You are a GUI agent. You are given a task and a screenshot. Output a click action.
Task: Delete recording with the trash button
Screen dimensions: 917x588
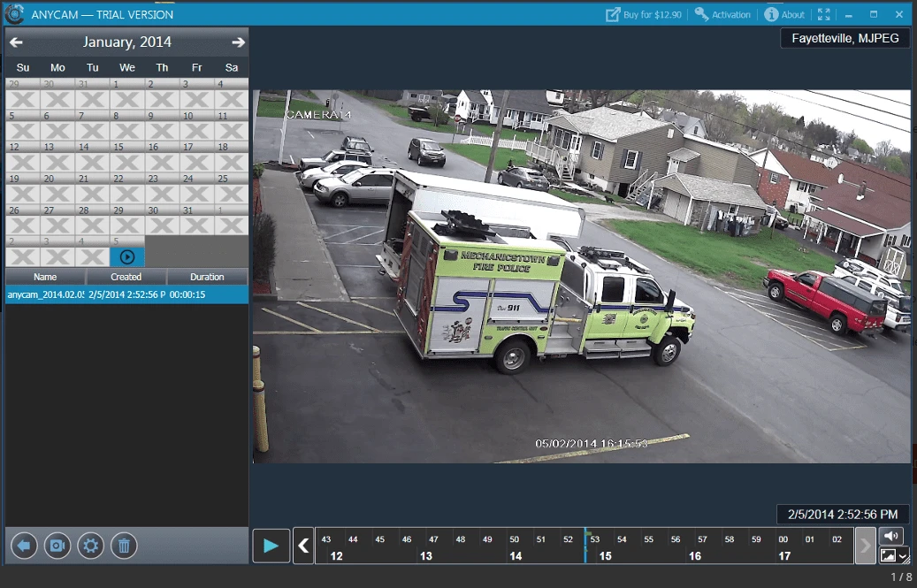click(x=124, y=546)
